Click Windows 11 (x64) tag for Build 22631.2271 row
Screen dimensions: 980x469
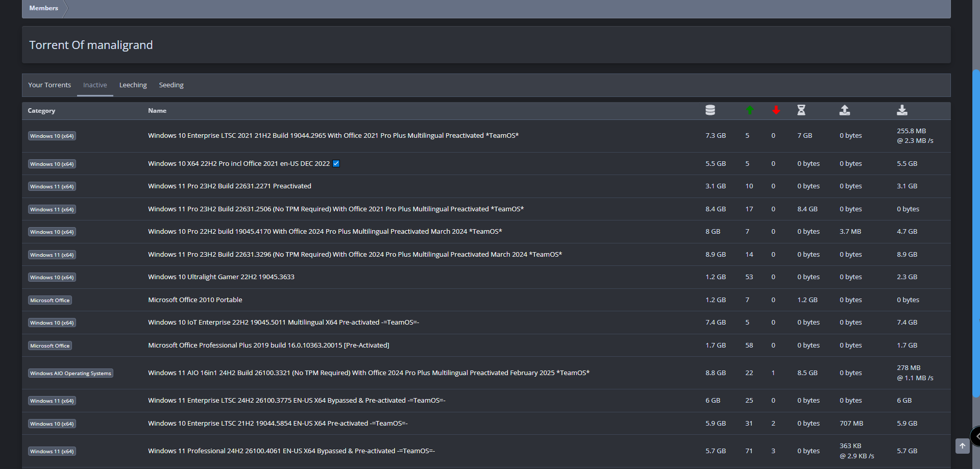pos(52,187)
